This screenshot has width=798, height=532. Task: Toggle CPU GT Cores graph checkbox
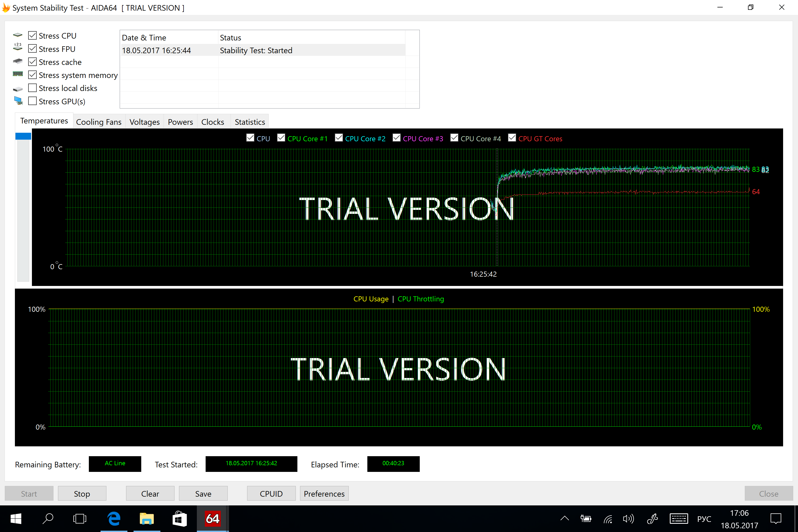(x=512, y=138)
